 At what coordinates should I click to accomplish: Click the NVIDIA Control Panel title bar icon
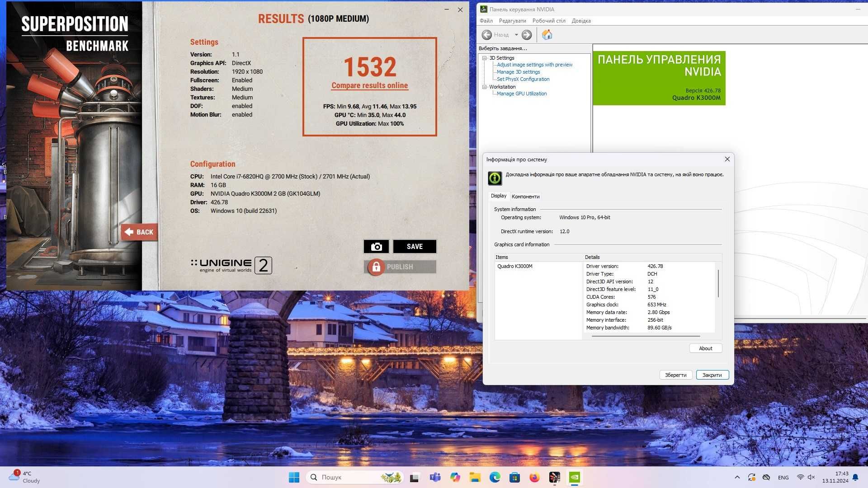[483, 9]
